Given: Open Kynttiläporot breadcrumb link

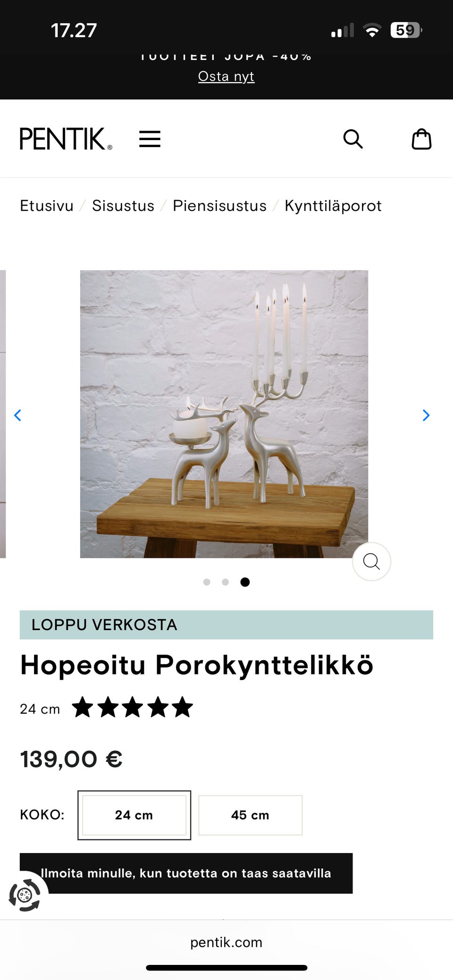Looking at the screenshot, I should pos(333,206).
